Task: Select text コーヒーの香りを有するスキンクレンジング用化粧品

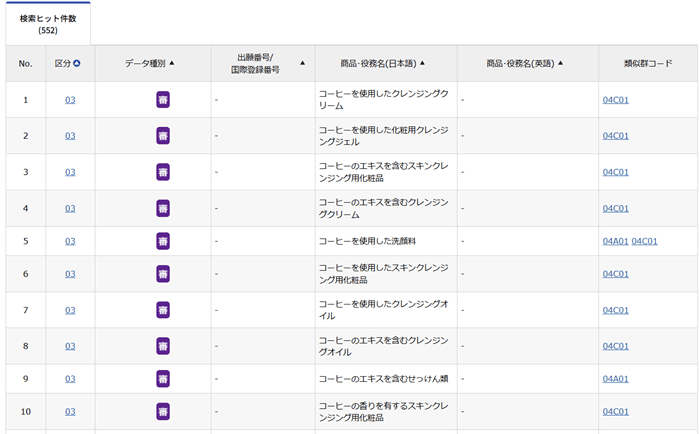Action: click(x=383, y=411)
